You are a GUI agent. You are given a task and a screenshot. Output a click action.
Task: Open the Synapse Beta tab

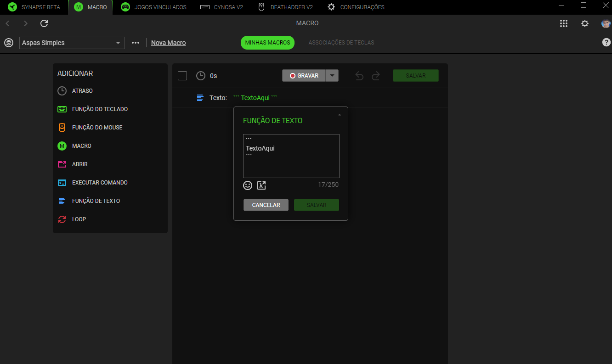[x=34, y=7]
